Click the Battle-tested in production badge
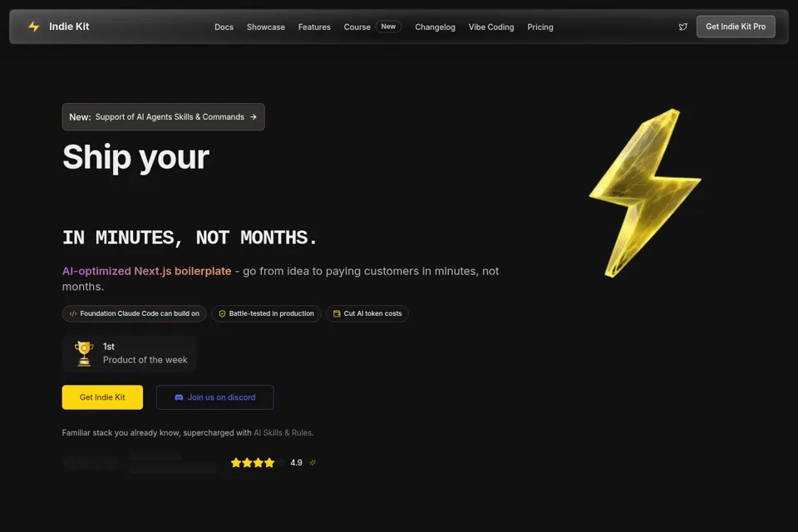 click(266, 313)
